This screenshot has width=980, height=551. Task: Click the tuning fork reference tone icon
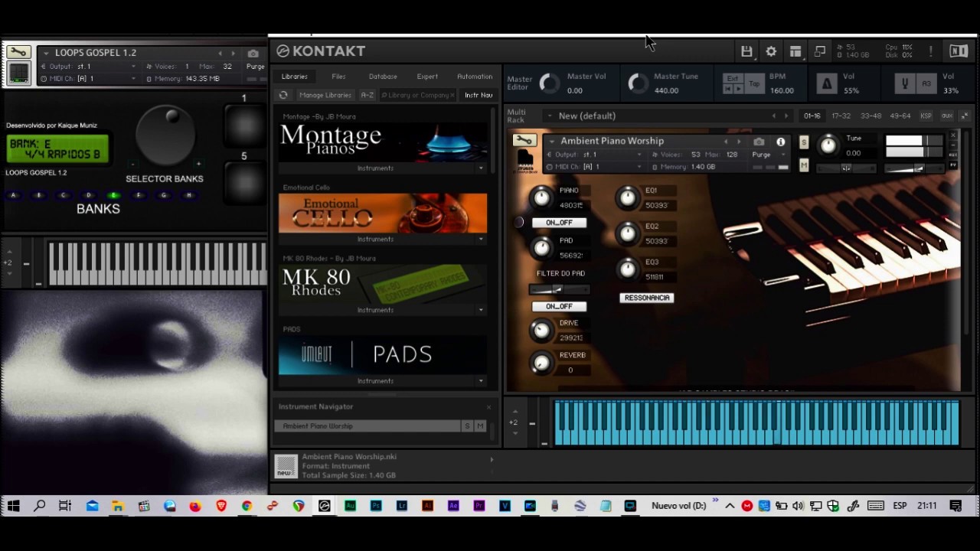[904, 83]
